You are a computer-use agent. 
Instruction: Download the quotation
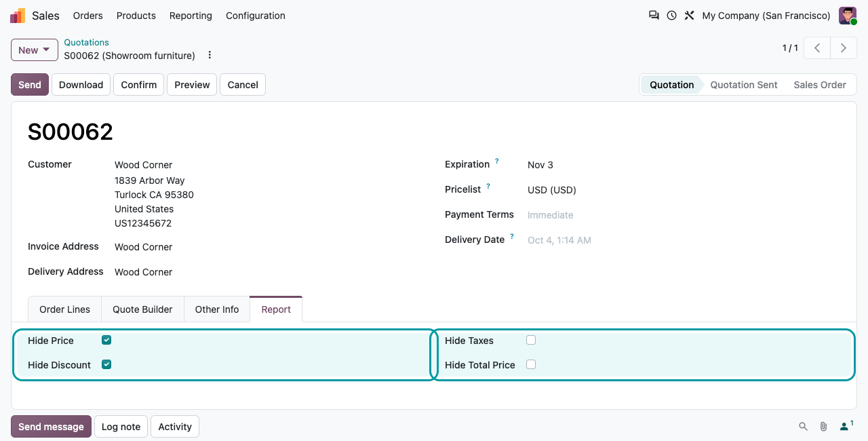(81, 85)
